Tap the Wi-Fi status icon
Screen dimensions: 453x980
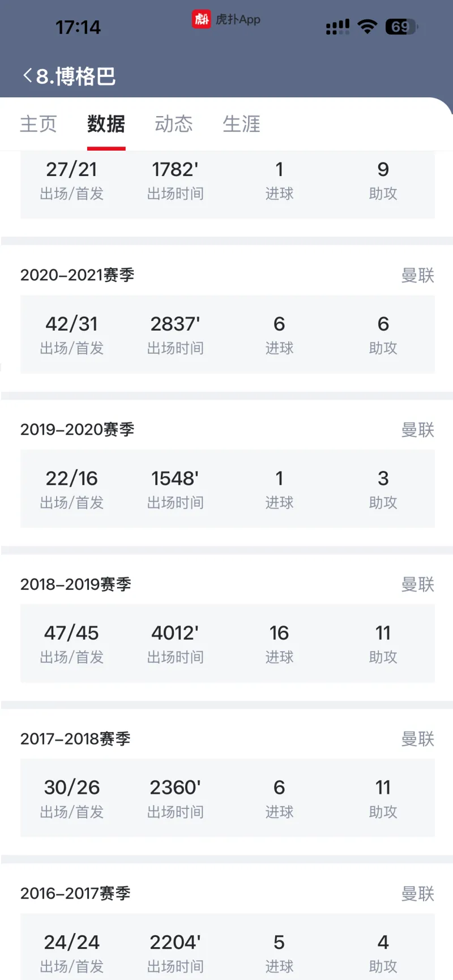click(x=367, y=27)
